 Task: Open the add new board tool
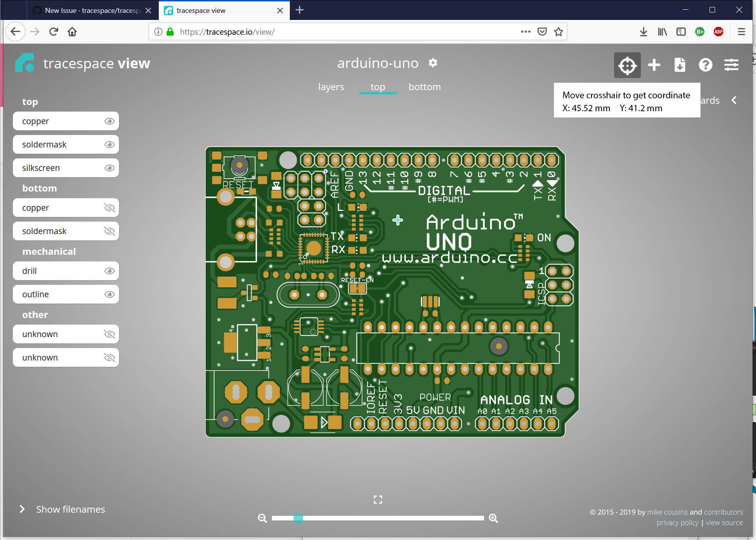tap(654, 65)
